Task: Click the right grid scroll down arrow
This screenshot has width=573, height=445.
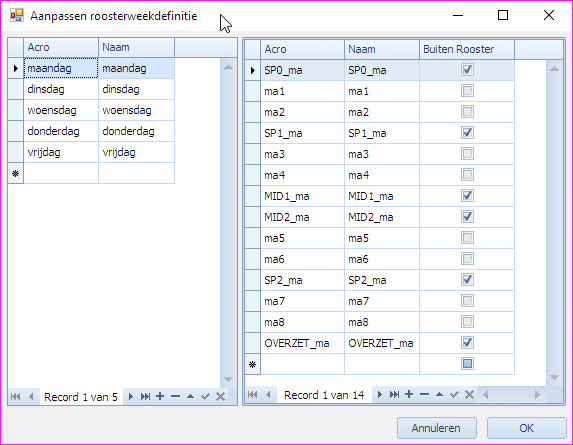Action: point(554,377)
